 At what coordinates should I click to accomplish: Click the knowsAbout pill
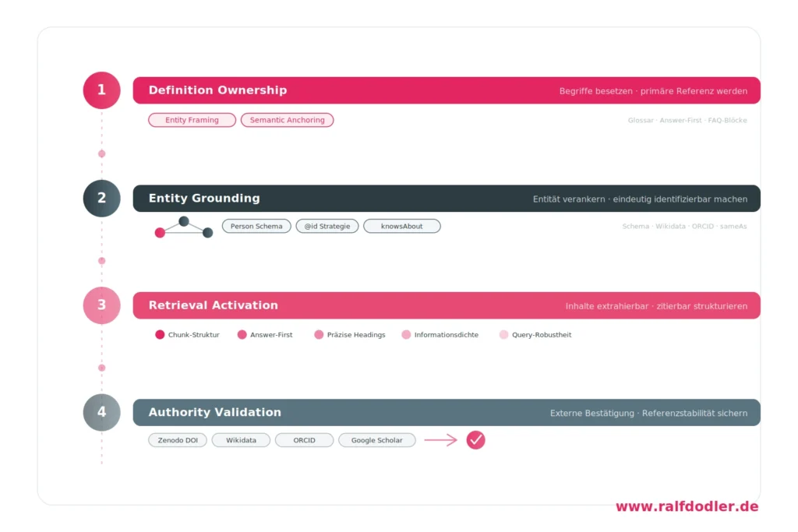click(x=401, y=226)
